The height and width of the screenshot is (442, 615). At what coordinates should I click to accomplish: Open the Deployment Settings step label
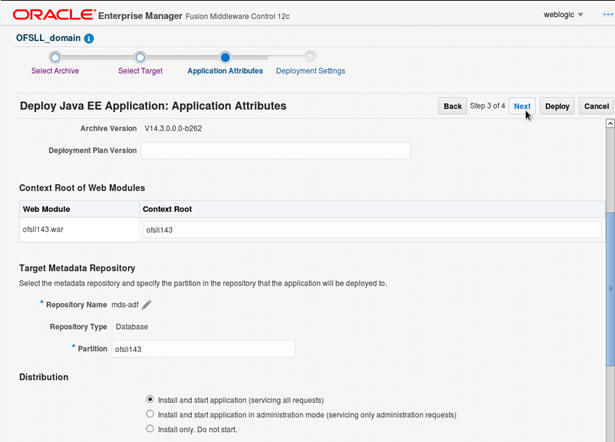[310, 71]
